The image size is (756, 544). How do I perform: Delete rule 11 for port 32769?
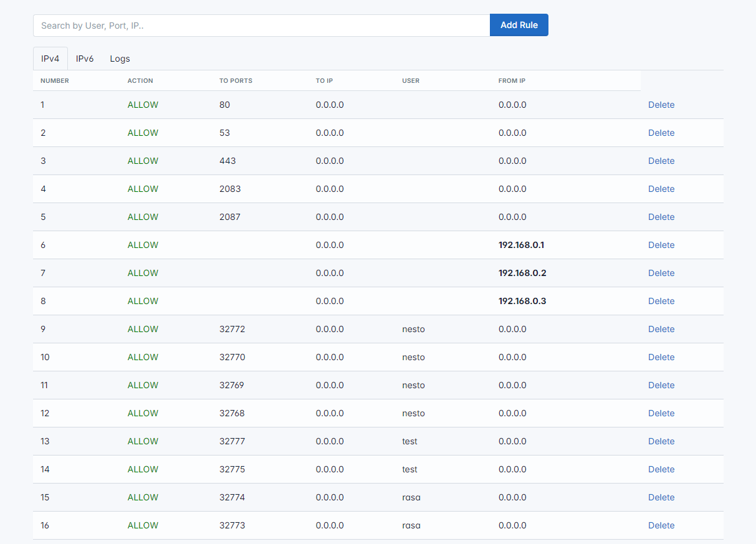click(661, 385)
